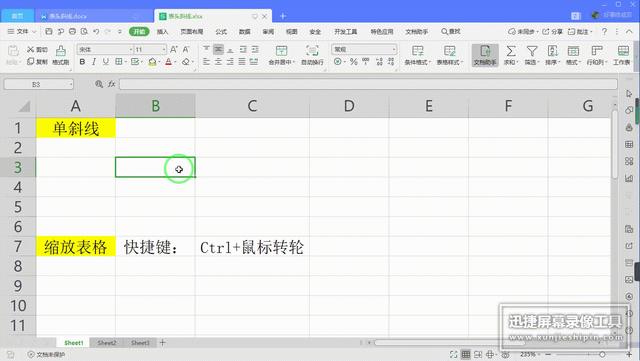Click the Print icon in quick access bar

click(72, 31)
